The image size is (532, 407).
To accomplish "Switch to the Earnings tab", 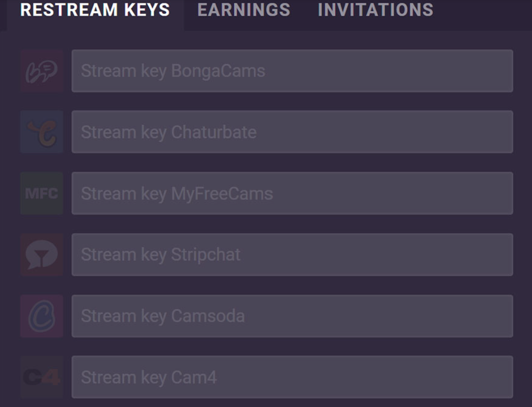I will pos(244,10).
